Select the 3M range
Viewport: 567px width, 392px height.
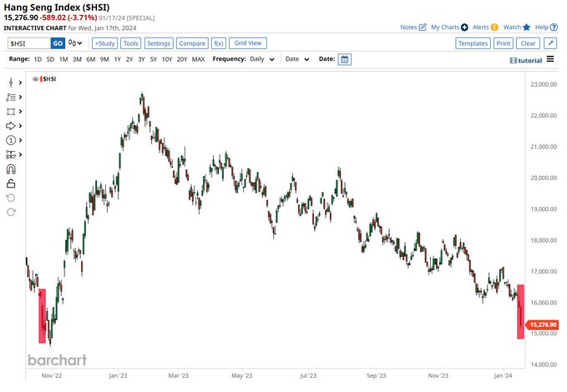(77, 59)
